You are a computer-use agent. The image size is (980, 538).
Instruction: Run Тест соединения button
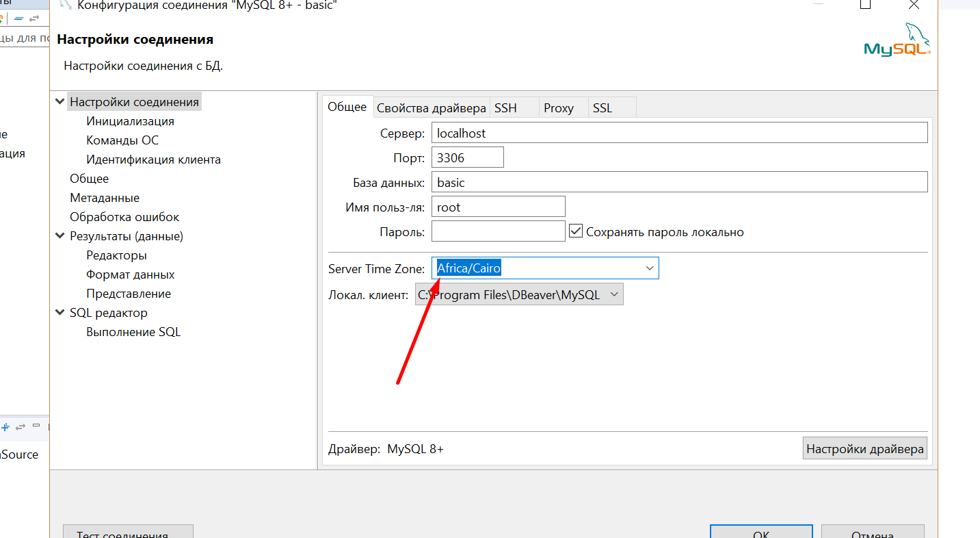[x=128, y=531]
